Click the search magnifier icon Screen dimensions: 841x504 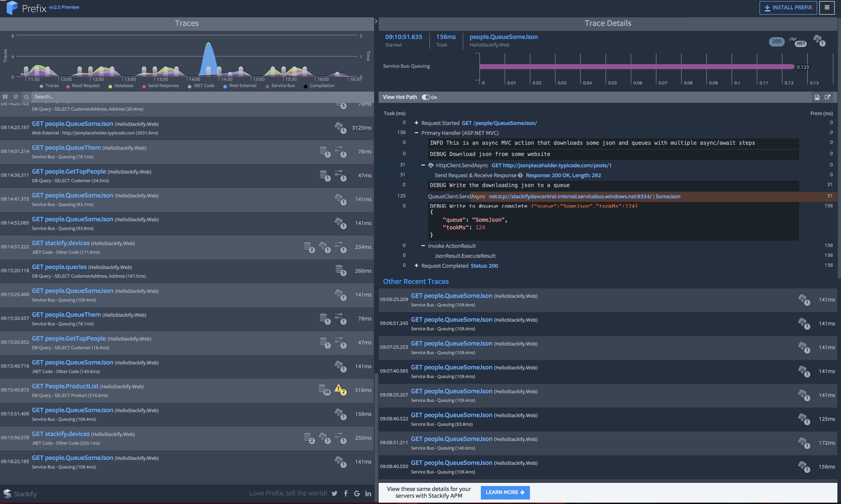(27, 97)
